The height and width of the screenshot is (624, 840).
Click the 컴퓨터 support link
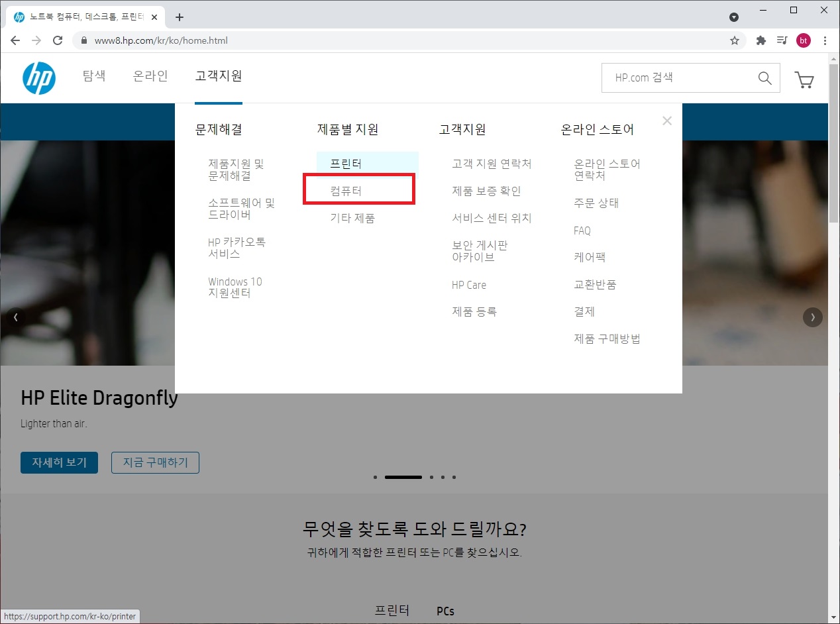point(346,191)
